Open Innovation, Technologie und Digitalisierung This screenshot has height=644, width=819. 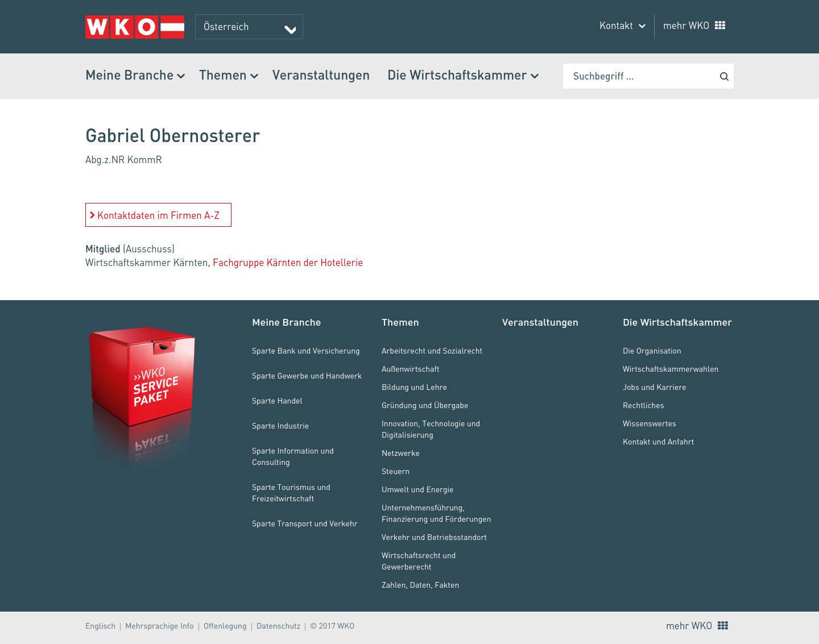point(431,429)
